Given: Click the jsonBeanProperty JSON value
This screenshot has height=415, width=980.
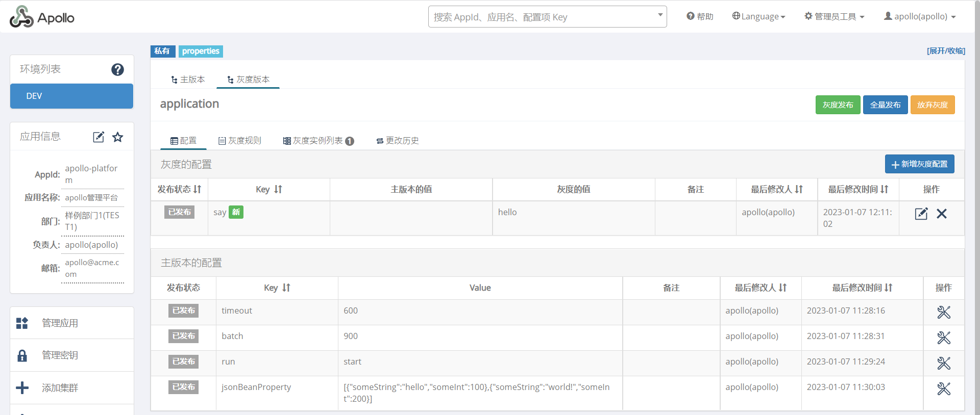Looking at the screenshot, I should coord(477,393).
